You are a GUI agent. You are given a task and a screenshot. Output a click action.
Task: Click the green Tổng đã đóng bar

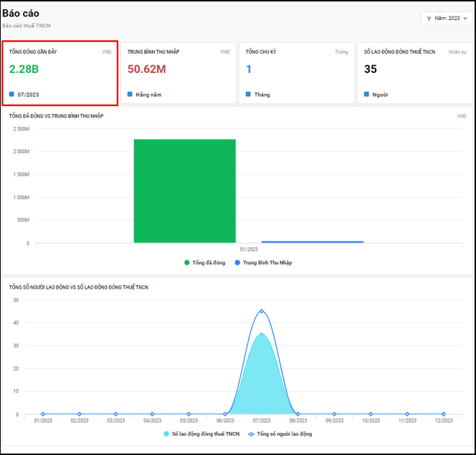184,191
